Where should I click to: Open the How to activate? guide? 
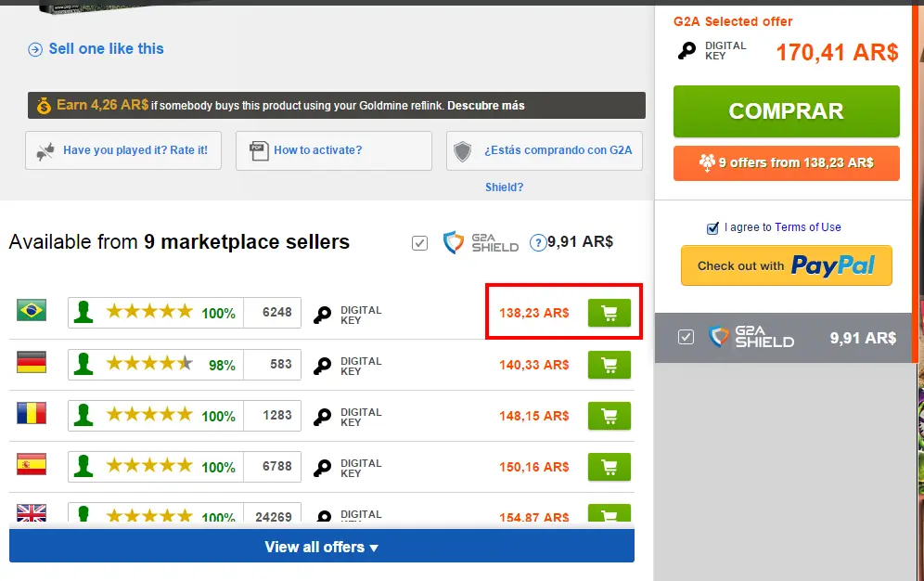coord(334,150)
